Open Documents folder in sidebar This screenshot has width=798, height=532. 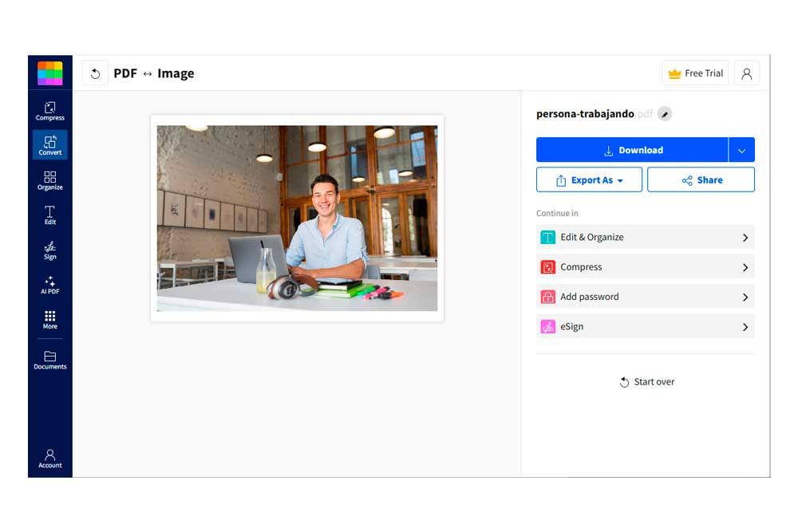pyautogui.click(x=49, y=360)
